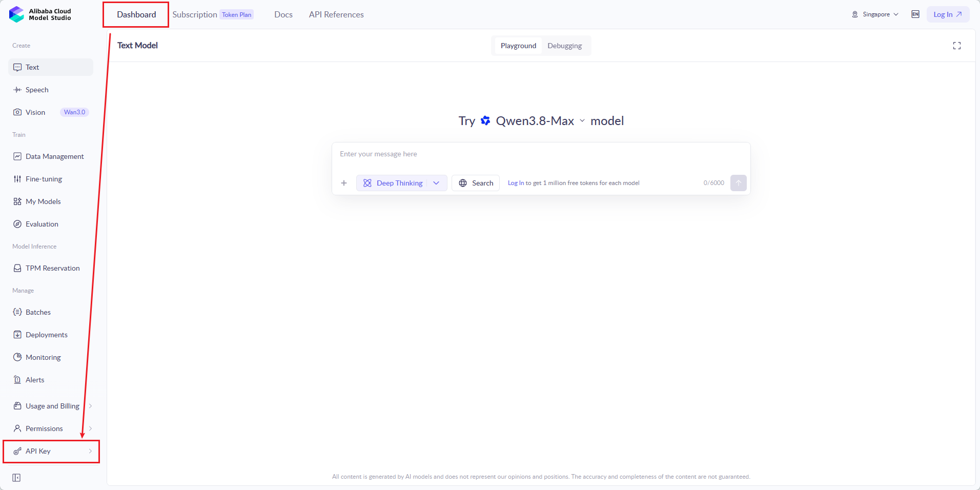Screen dimensions: 980x490
Task: Open the Speech creation page
Action: pyautogui.click(x=51, y=90)
